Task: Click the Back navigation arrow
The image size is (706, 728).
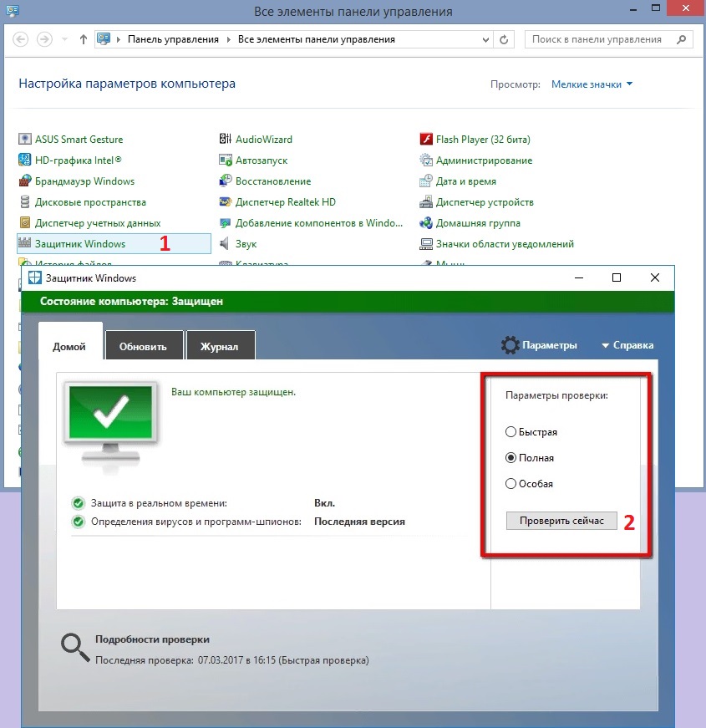Action: [x=20, y=39]
